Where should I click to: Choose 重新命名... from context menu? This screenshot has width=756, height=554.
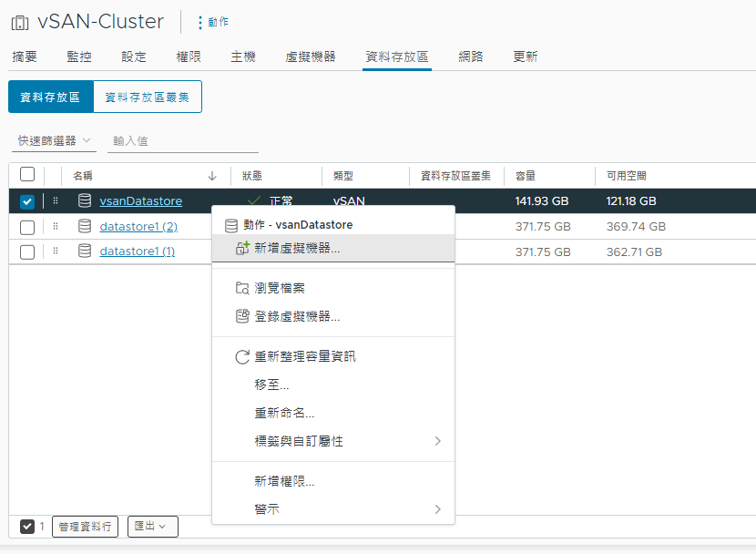point(333,413)
